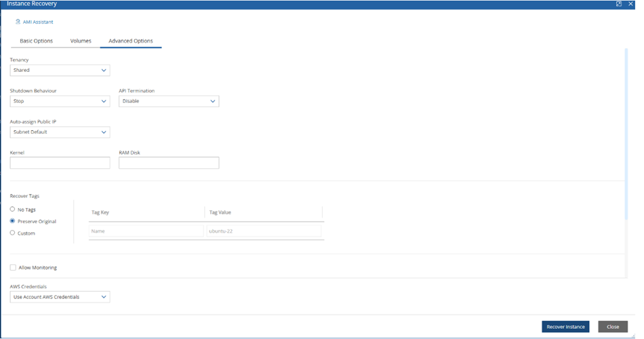Image resolution: width=644 pixels, height=339 pixels.
Task: Open the API Termination dropdown
Action: pyautogui.click(x=168, y=101)
